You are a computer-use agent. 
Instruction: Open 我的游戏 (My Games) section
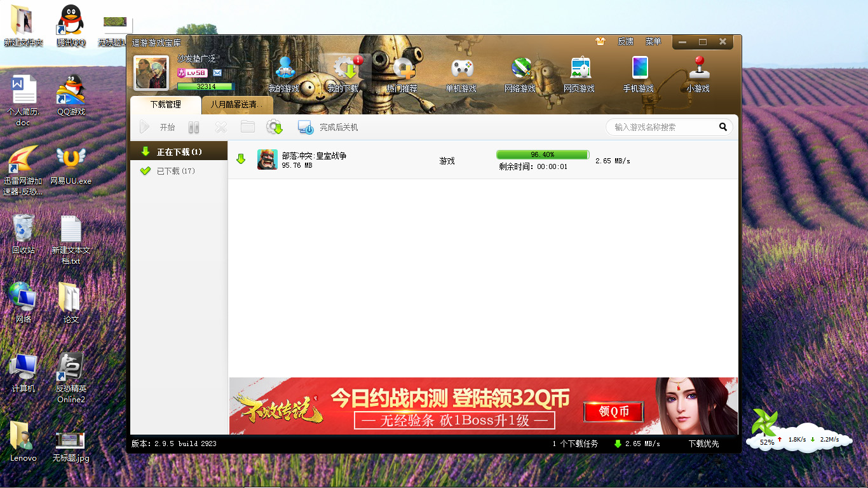284,76
